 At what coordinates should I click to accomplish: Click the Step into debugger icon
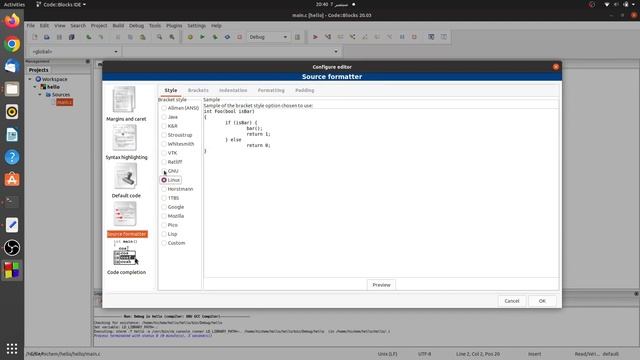click(352, 37)
